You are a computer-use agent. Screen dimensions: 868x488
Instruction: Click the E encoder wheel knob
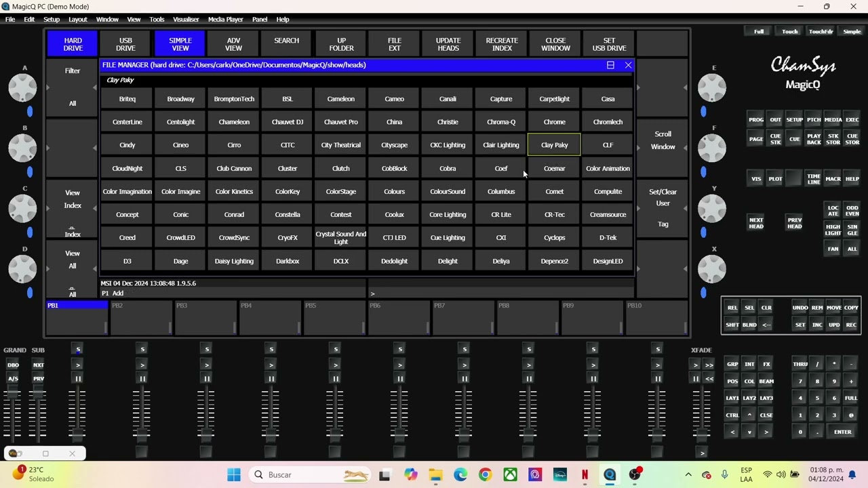click(712, 88)
